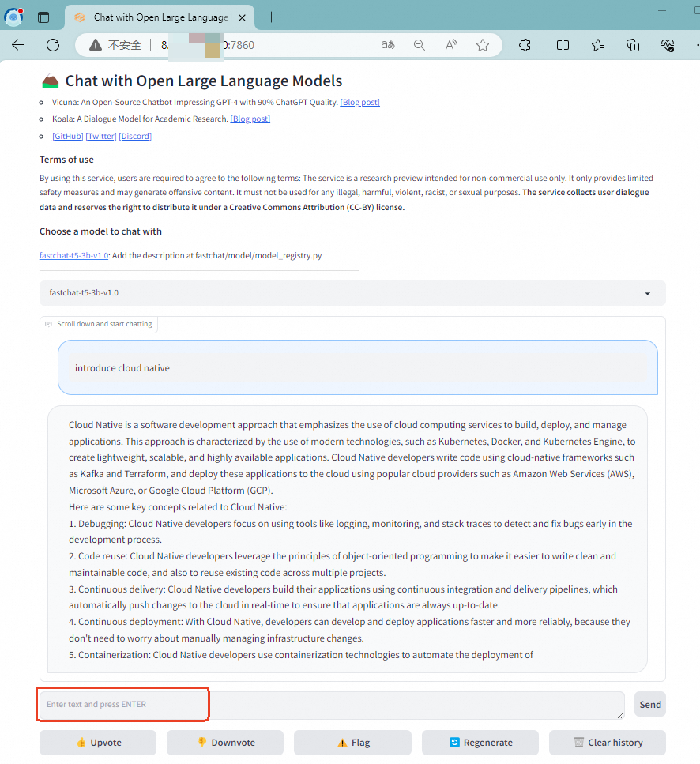Viewport: 700px width, 764px height.
Task: Open the Twitter link
Action: pyautogui.click(x=101, y=136)
